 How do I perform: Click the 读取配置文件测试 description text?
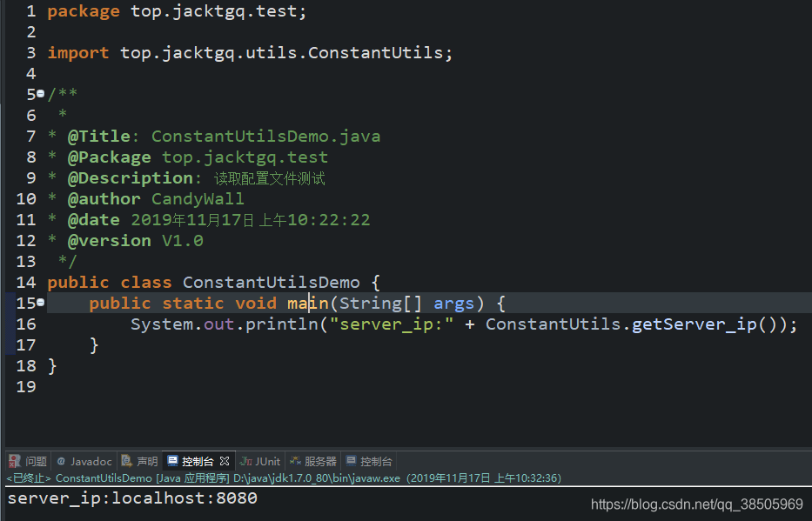tap(269, 178)
